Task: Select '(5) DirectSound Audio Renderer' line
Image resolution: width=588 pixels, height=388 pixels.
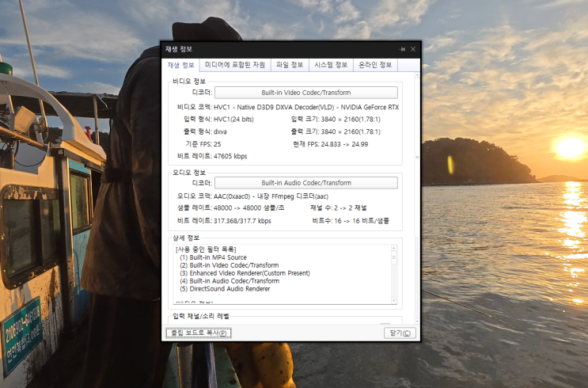Action: pos(225,289)
